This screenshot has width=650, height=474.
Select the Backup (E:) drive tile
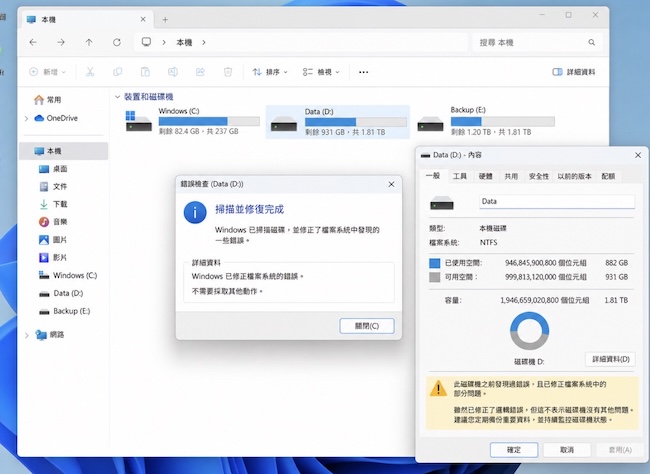(485, 121)
